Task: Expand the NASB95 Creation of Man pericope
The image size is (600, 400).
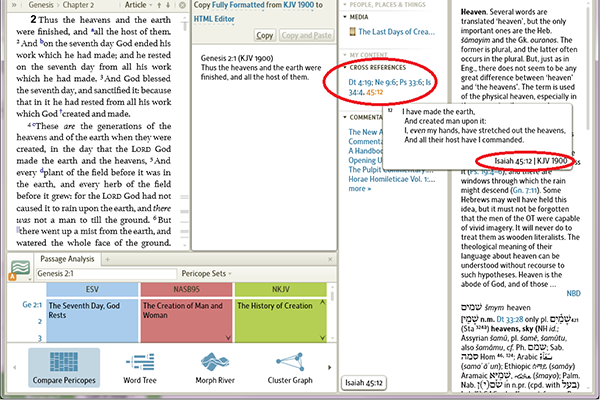Action: click(x=228, y=338)
